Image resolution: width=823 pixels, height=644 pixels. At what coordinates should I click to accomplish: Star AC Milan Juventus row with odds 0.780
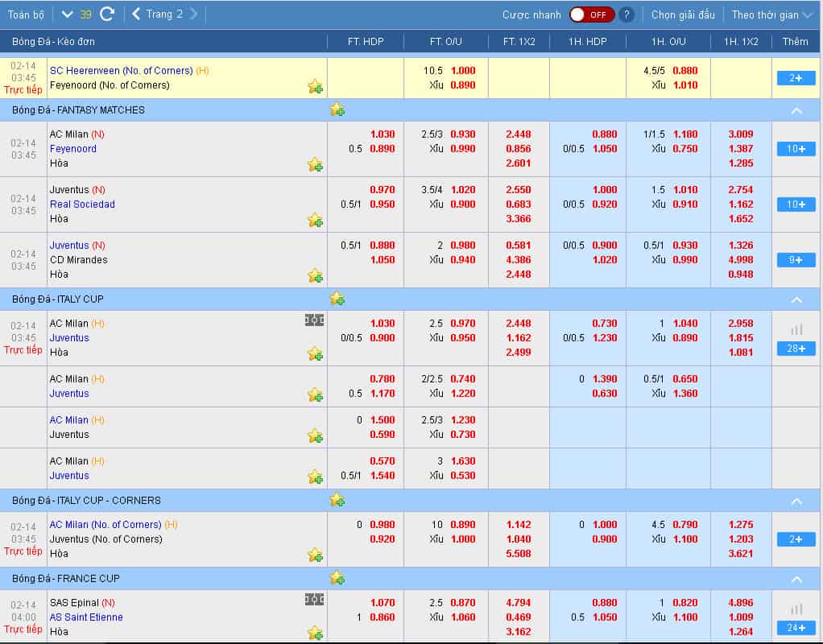(315, 394)
